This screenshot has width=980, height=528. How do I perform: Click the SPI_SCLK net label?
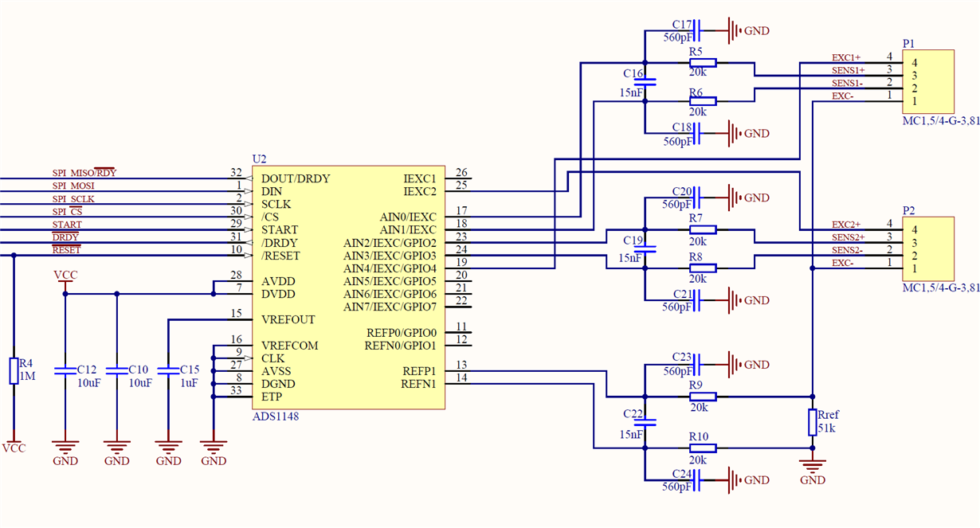coord(73,198)
